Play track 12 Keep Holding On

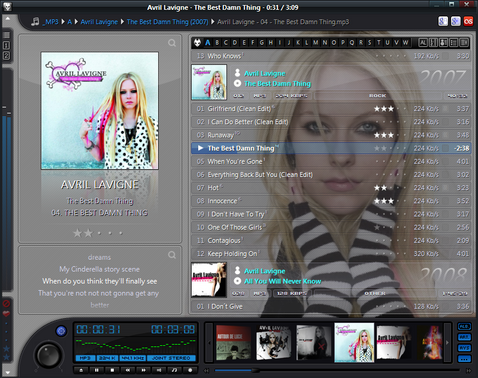click(x=331, y=254)
